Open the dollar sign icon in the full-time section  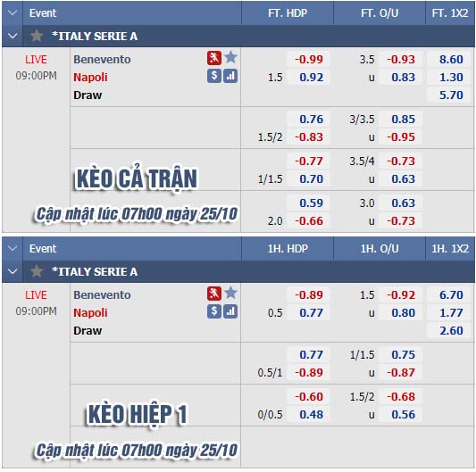[214, 76]
